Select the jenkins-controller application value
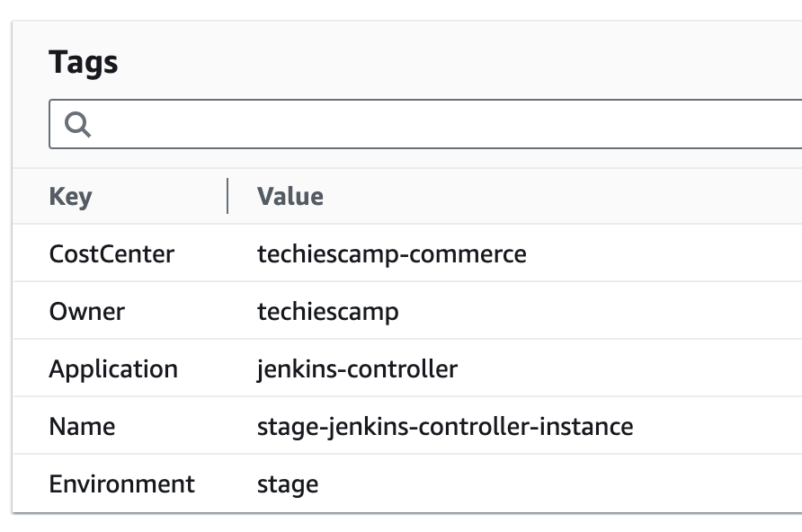Viewport: 802px width, 532px height. [x=356, y=368]
